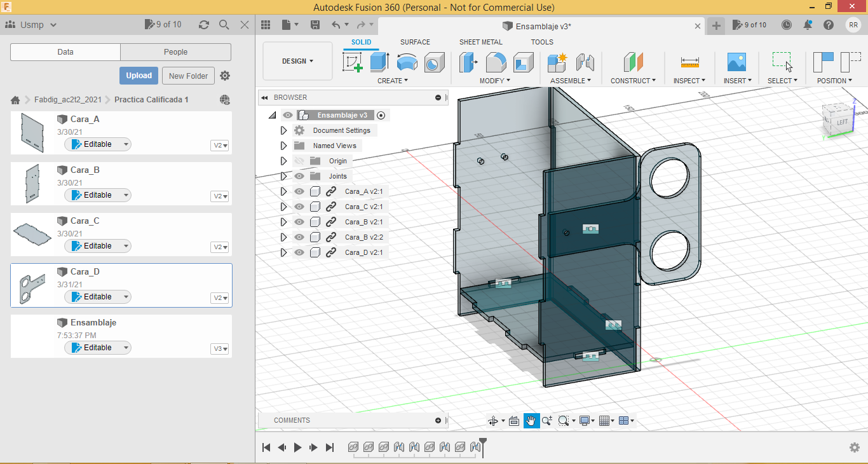This screenshot has width=868, height=464.
Task: Select the Measure inspect tool
Action: pyautogui.click(x=689, y=62)
